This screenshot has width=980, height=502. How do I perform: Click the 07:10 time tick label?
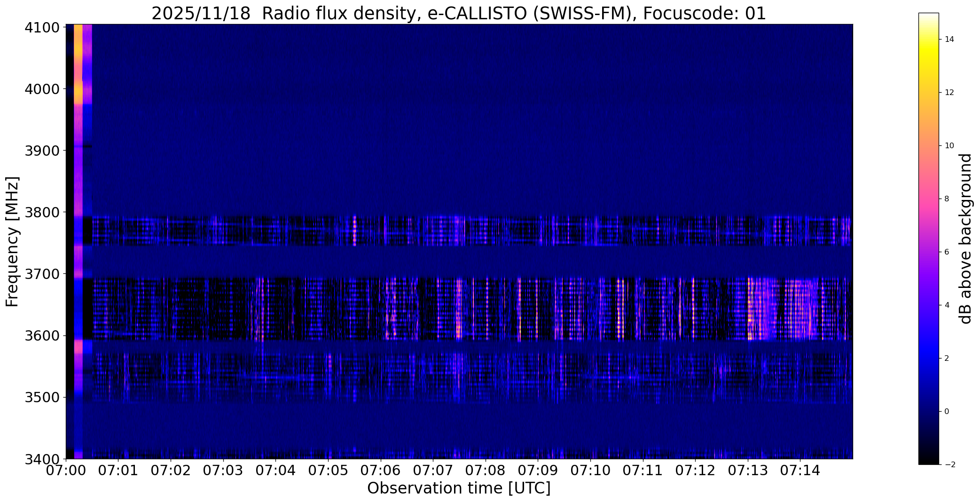tap(591, 470)
